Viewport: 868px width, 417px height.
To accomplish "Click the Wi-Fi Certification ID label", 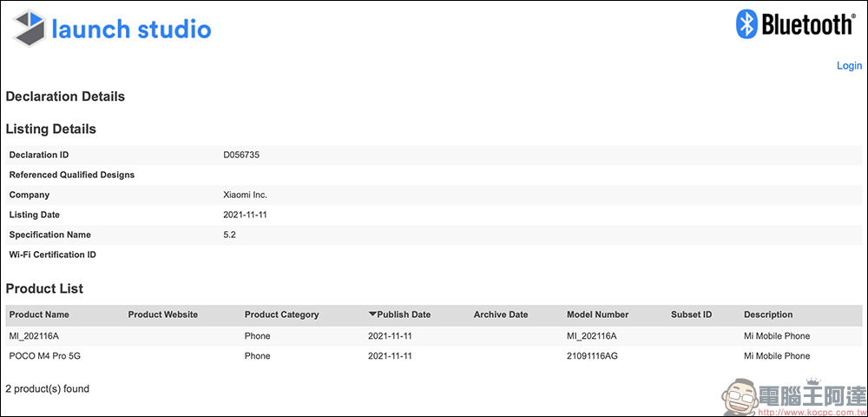I will point(53,255).
